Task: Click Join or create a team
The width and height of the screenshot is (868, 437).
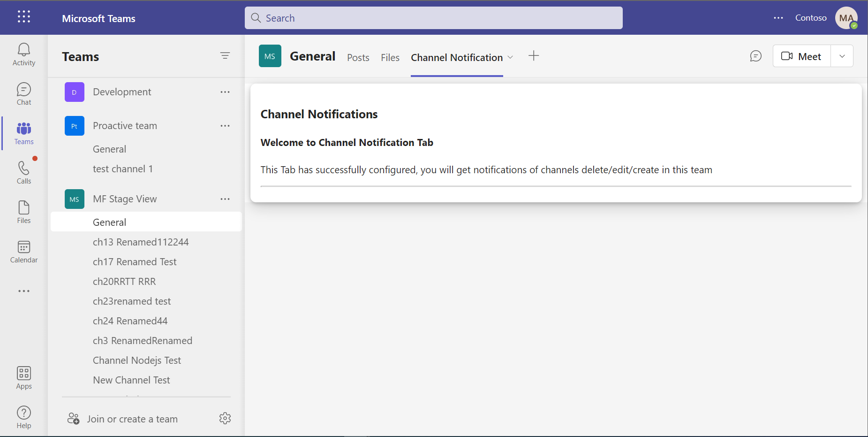Action: coord(123,419)
